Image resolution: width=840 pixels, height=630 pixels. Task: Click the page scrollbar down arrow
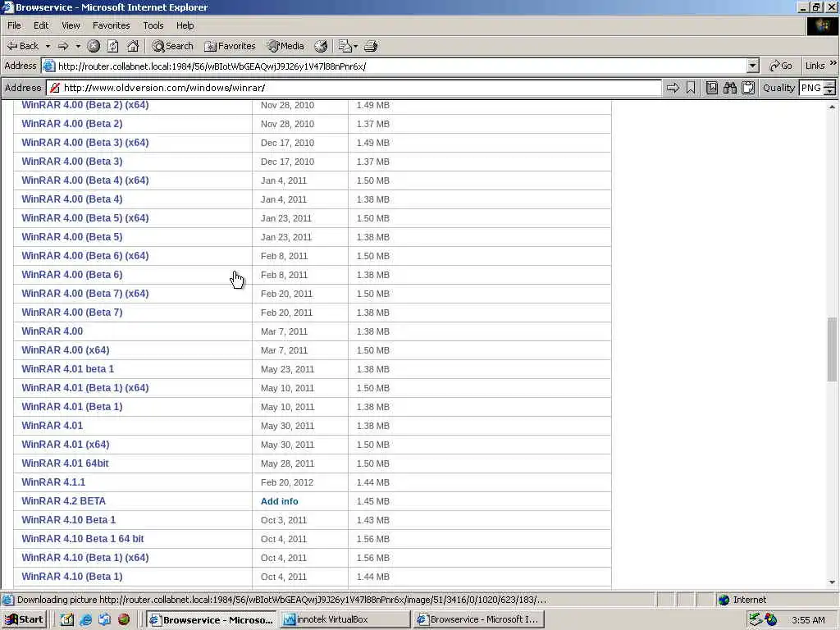click(x=832, y=582)
